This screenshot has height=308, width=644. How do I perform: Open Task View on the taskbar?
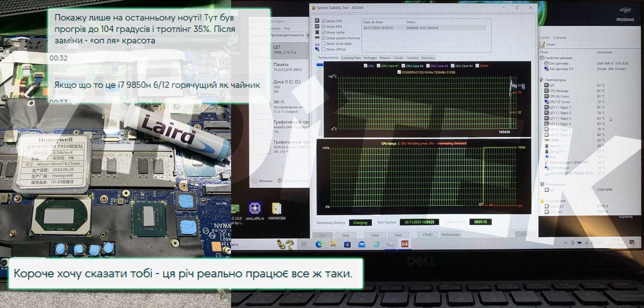(305, 244)
